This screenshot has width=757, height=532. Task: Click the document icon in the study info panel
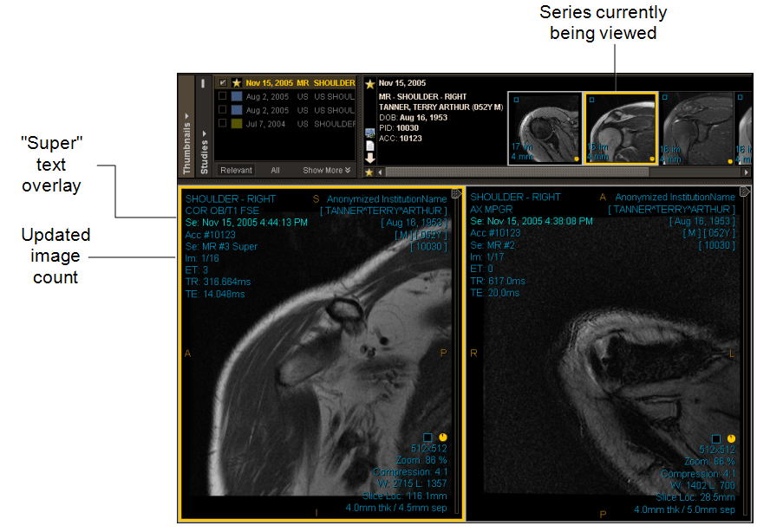coord(370,146)
